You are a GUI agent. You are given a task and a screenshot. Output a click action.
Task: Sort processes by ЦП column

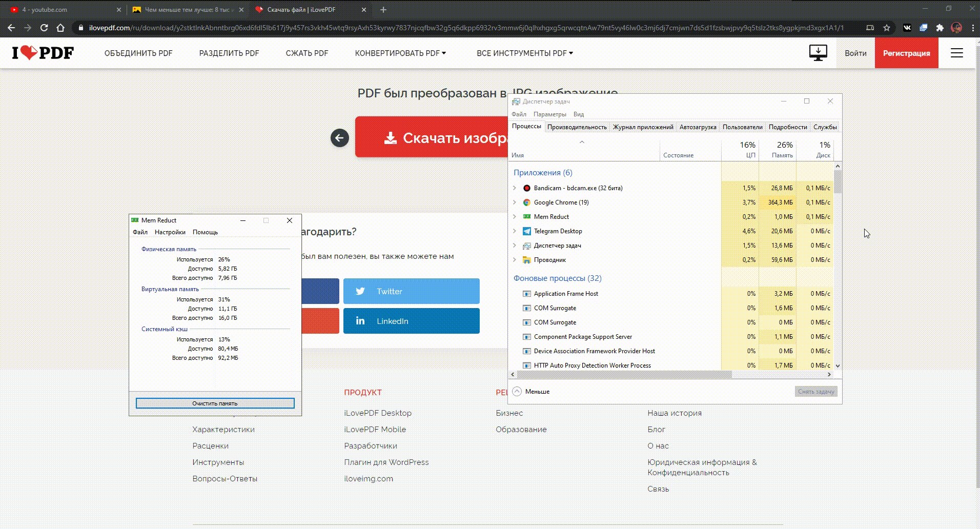(x=740, y=150)
